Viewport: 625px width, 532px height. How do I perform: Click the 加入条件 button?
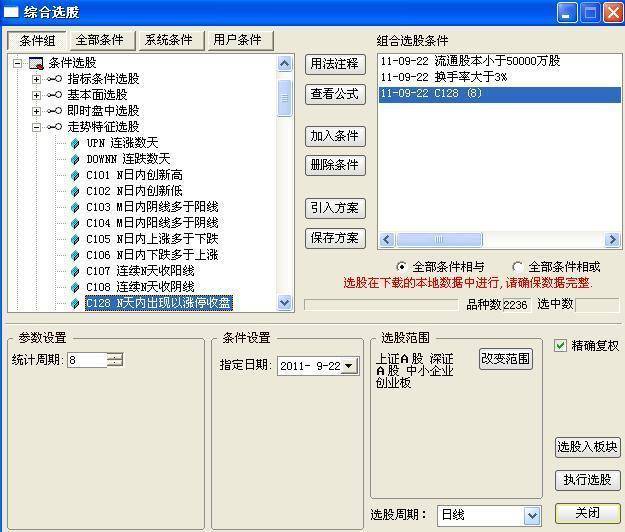coord(335,136)
